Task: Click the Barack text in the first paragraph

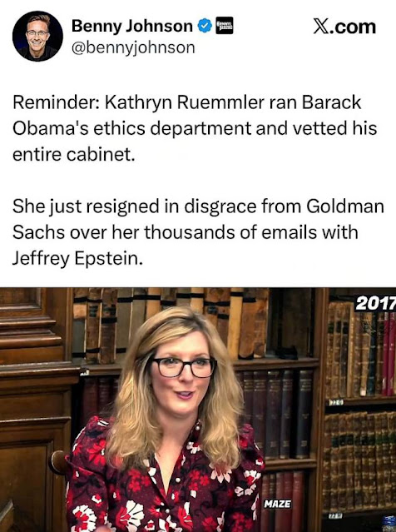Action: click(x=331, y=102)
